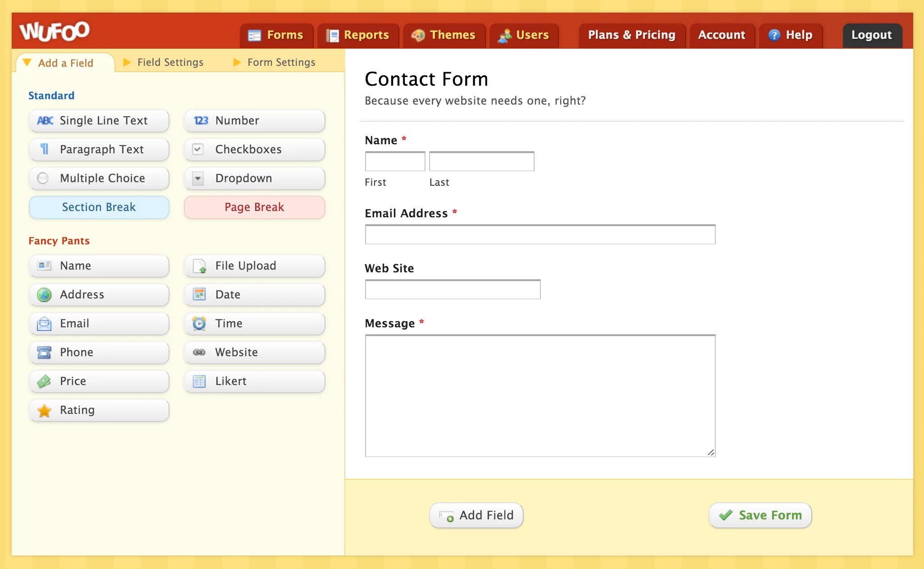Add a Page Break
Viewport: 924px width, 569px height.
(254, 207)
